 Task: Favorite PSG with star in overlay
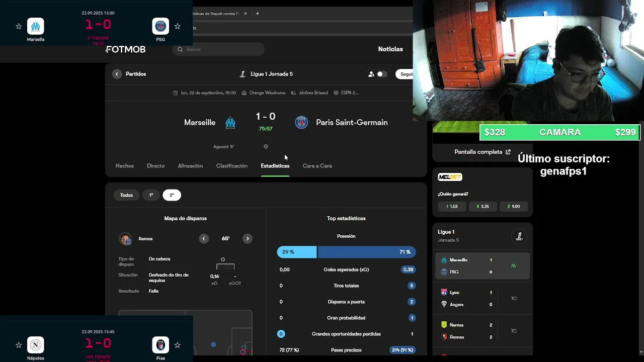click(x=177, y=26)
